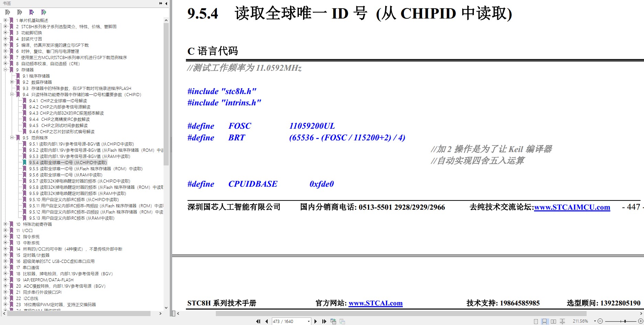
Task: Open bookmark '23 16位高级PWM定时器'
Action: (56, 304)
